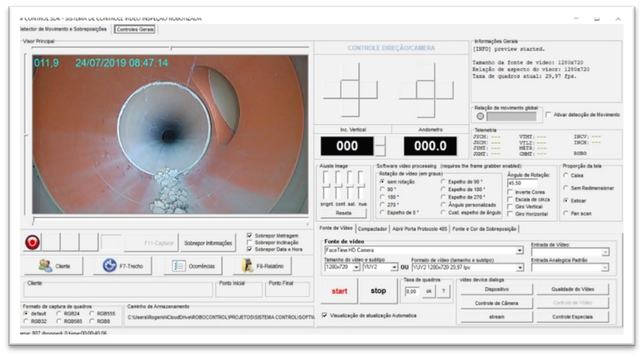
Task: Open Controle de Câmera dialog
Action: (496, 303)
